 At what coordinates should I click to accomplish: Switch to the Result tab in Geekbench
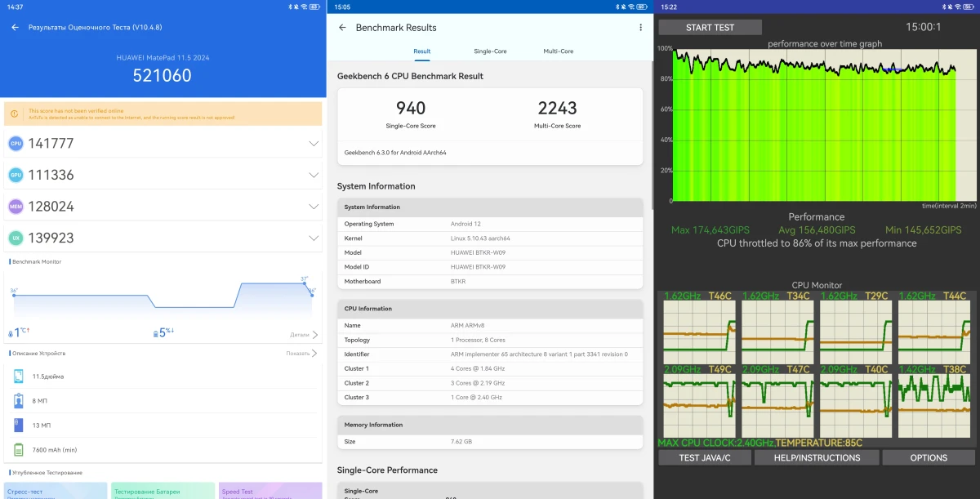(x=421, y=51)
